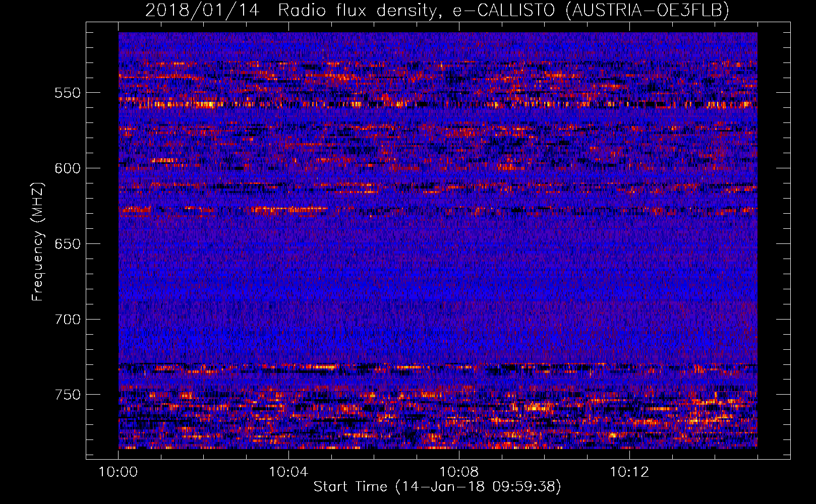Click the 10:08 time tick label
This screenshot has height=504, width=816.
459,472
